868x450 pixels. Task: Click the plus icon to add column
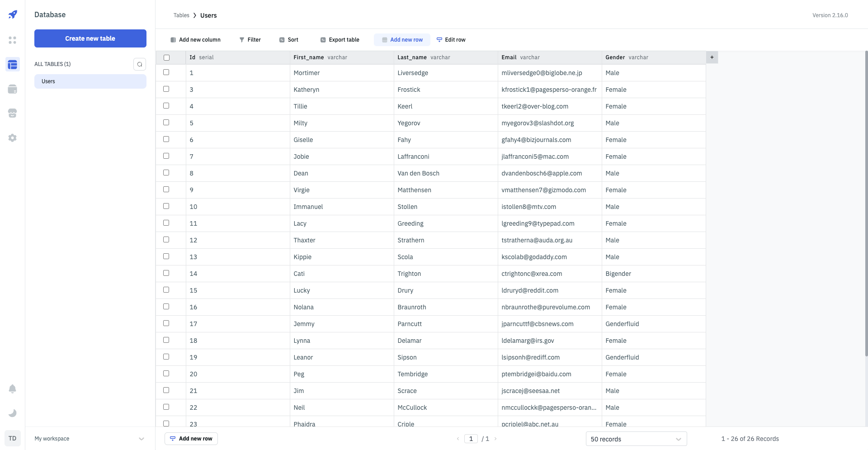712,57
